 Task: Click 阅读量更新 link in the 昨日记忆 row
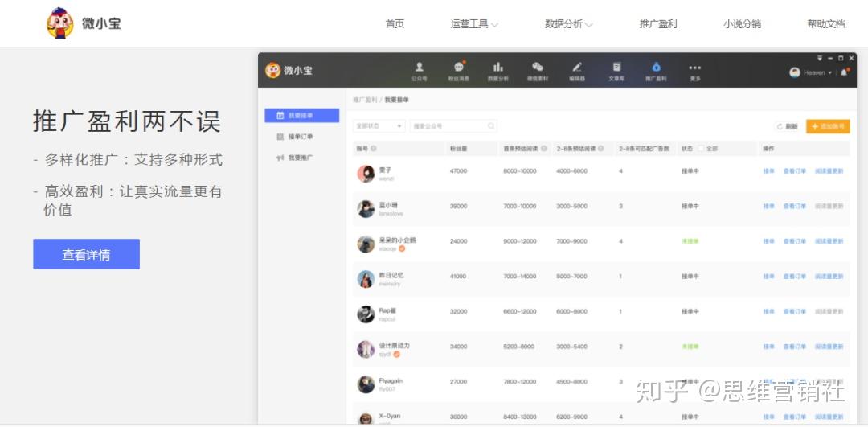click(x=829, y=277)
